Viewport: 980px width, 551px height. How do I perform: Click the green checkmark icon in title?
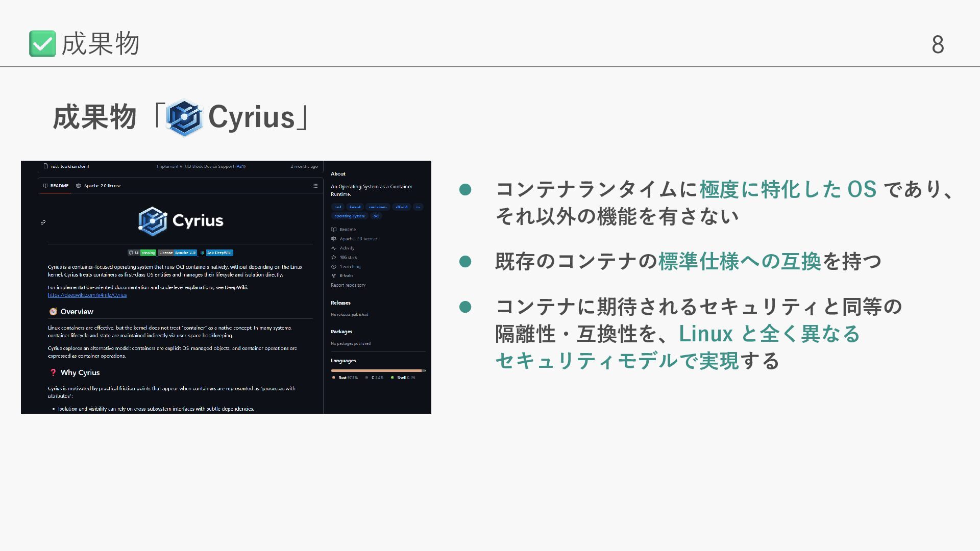(42, 43)
